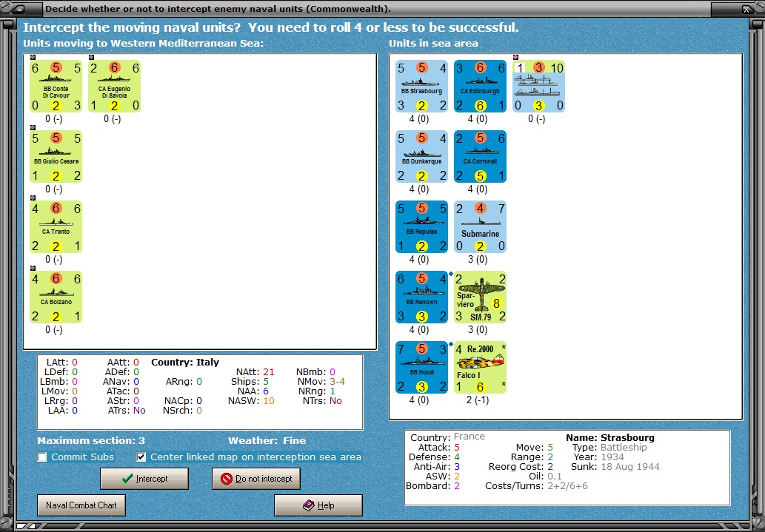Select the convoy transport ships counter
765x532 pixels.
(x=538, y=87)
